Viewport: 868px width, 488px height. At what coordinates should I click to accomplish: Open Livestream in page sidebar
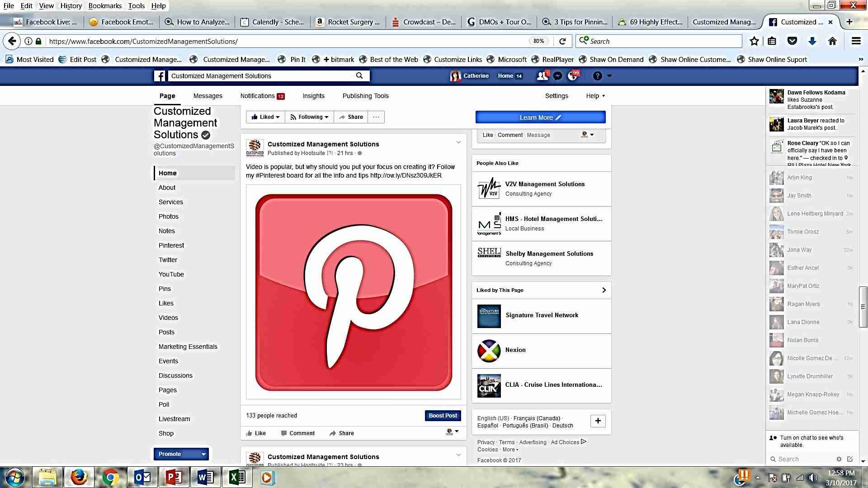click(174, 419)
